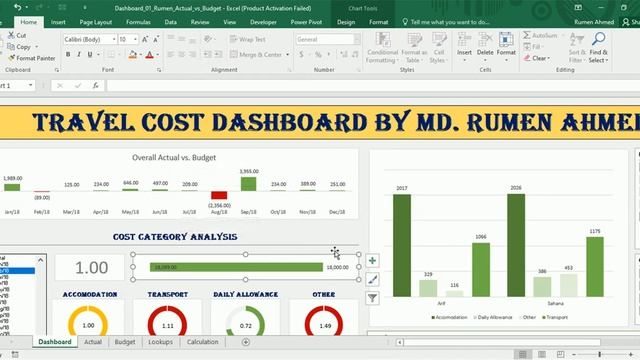Toggle Wrap Text

pyautogui.click(x=248, y=39)
